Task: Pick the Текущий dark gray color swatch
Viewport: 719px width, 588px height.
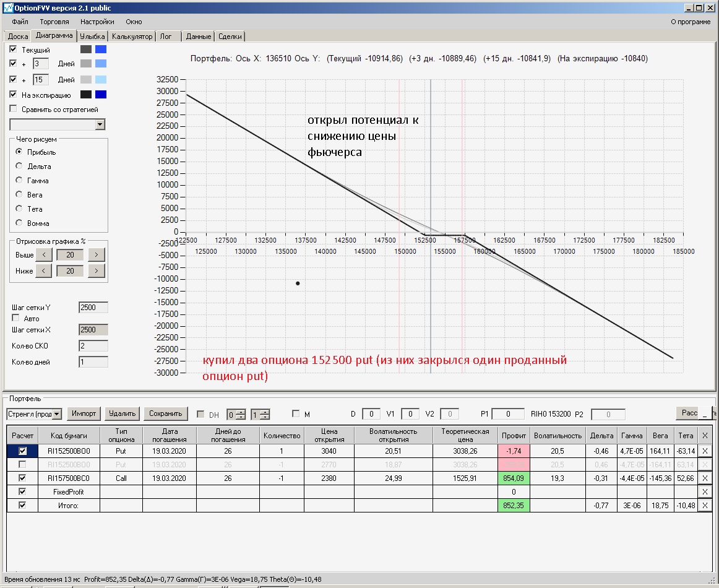Action: 86,49
